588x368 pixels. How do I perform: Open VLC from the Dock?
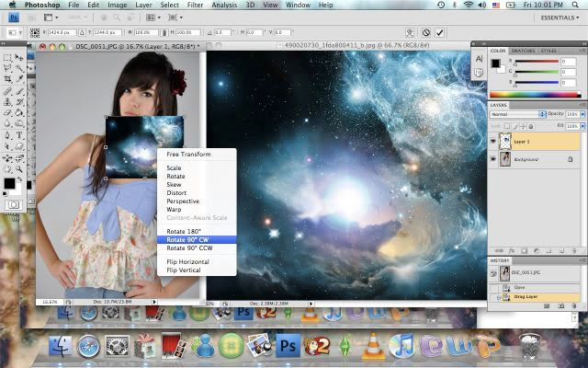click(373, 347)
